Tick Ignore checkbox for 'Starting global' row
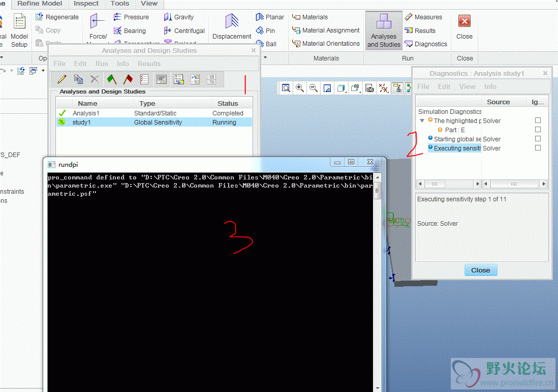The image size is (558, 392). [x=538, y=138]
